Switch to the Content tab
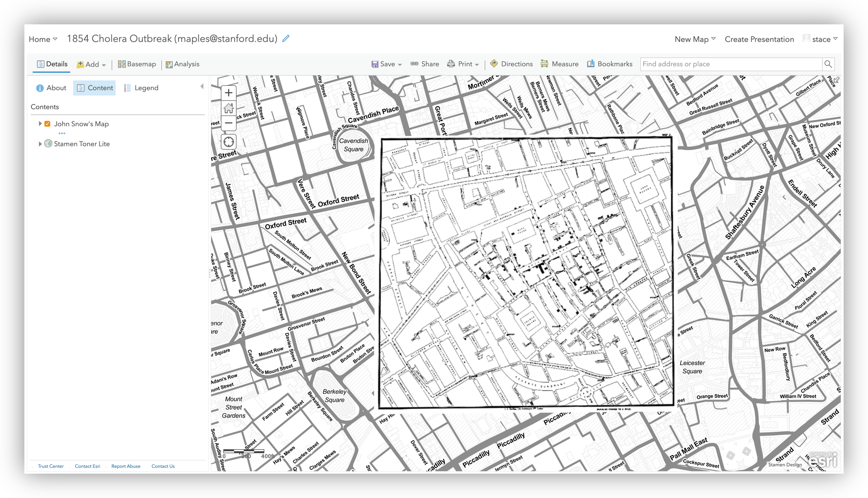Screen dimensions: 868x498 [95, 88]
